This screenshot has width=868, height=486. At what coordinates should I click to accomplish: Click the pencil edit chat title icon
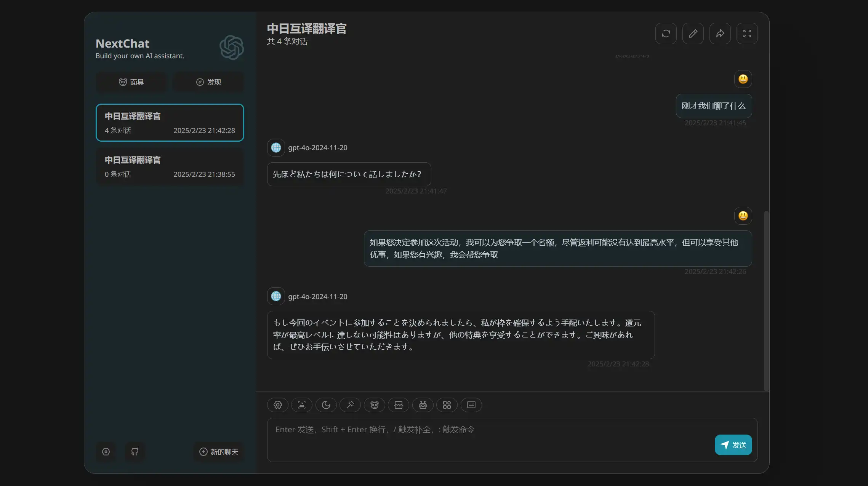[693, 34]
